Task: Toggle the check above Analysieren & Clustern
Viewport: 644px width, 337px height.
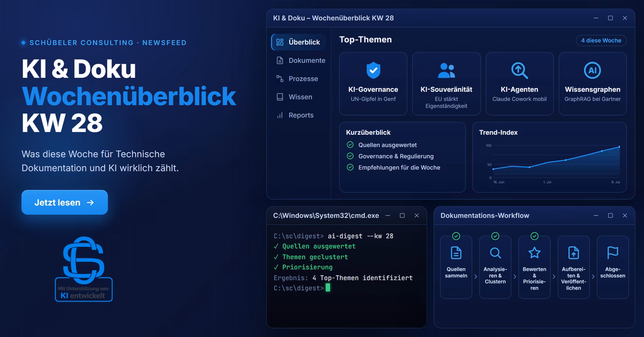Action: [495, 236]
